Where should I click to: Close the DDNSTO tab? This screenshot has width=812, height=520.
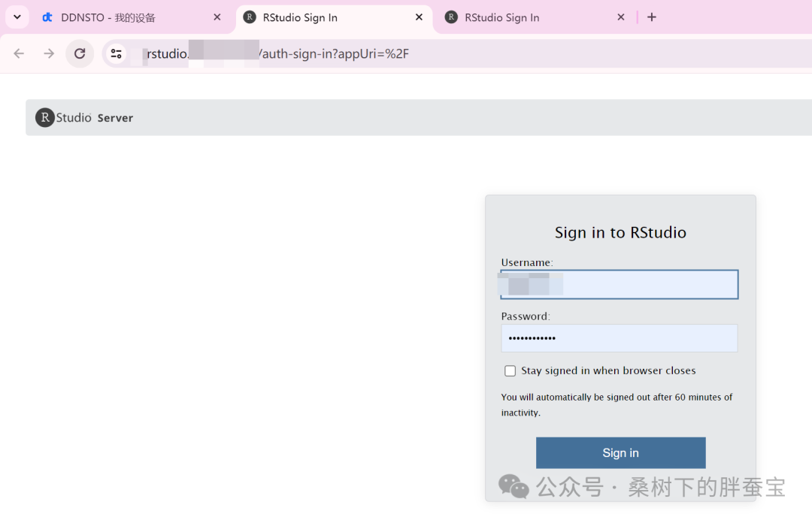click(217, 17)
